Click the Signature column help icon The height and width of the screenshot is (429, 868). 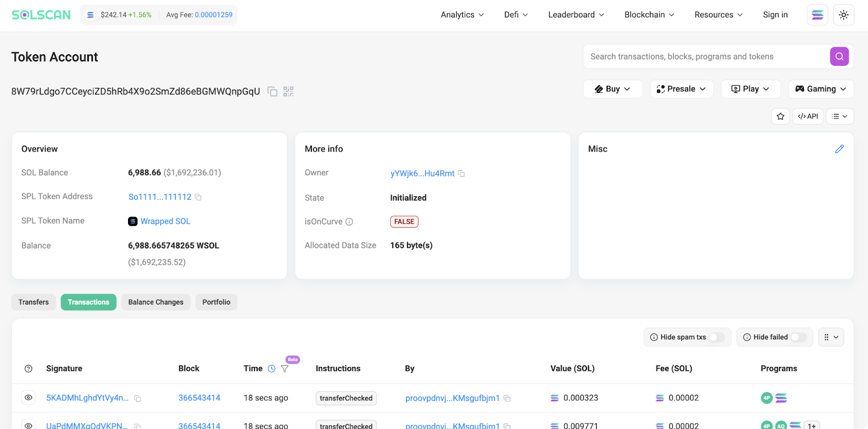click(x=29, y=369)
